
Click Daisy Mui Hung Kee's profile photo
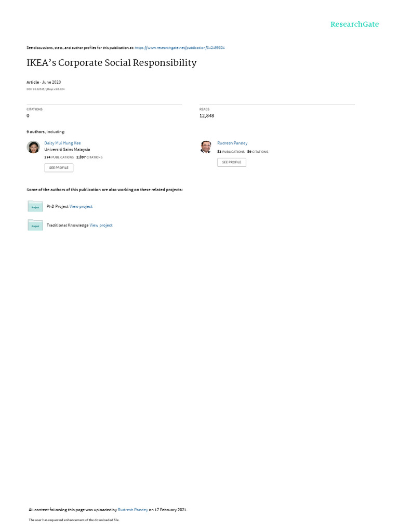(33, 147)
